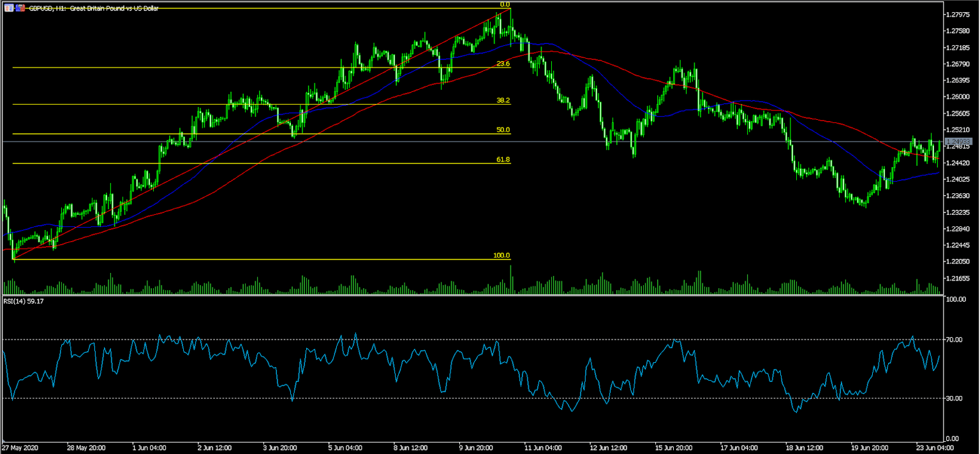
Task: Click the 50.0 Fibonacci retracement label
Action: pyautogui.click(x=503, y=129)
